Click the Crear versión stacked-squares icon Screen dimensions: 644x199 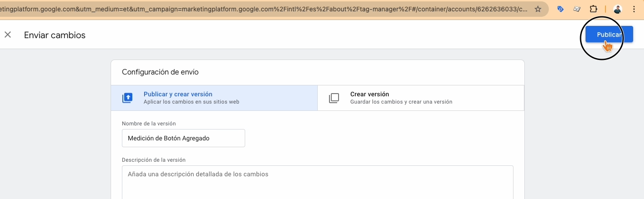(334, 98)
